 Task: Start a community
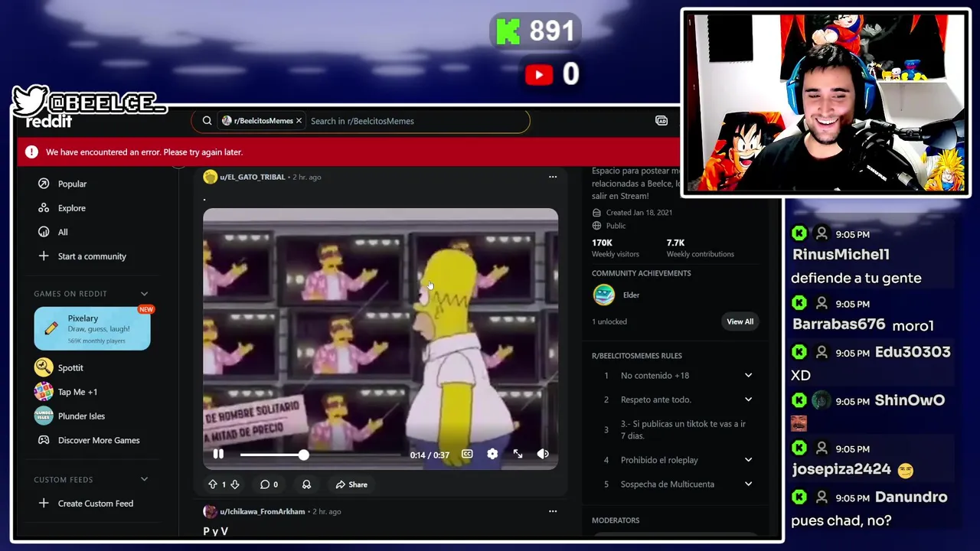tap(92, 256)
